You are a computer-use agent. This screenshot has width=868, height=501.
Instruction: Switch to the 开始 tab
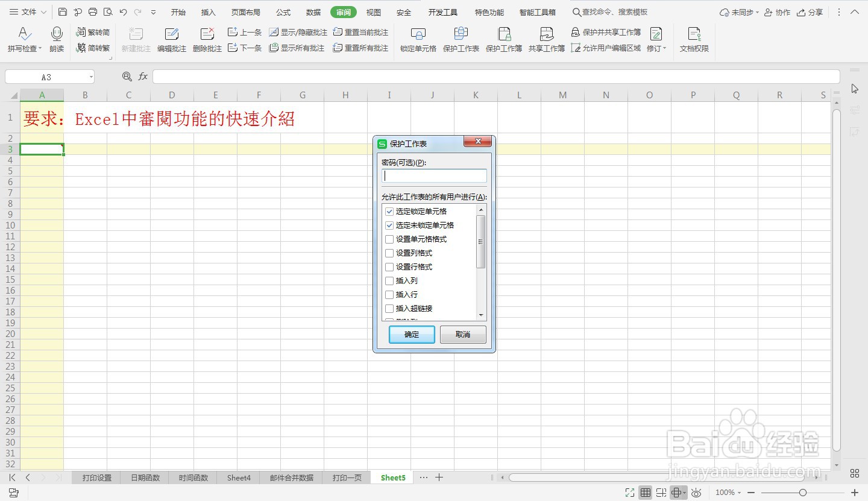point(178,12)
